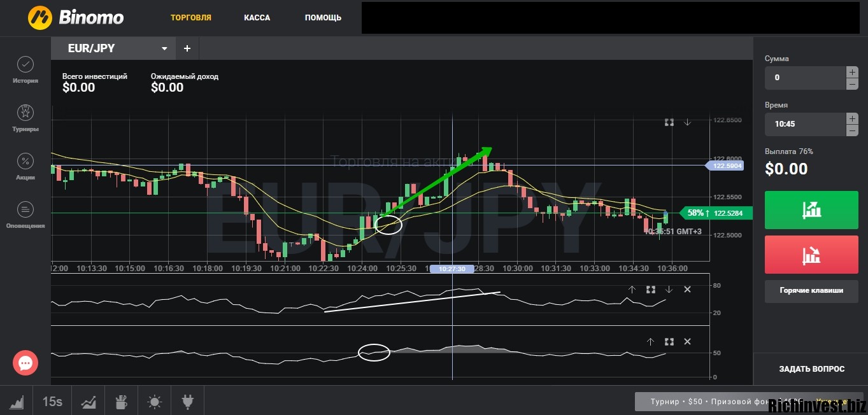Go to the ТОРГОВЛЯ menu
The image size is (868, 415).
coord(191,18)
